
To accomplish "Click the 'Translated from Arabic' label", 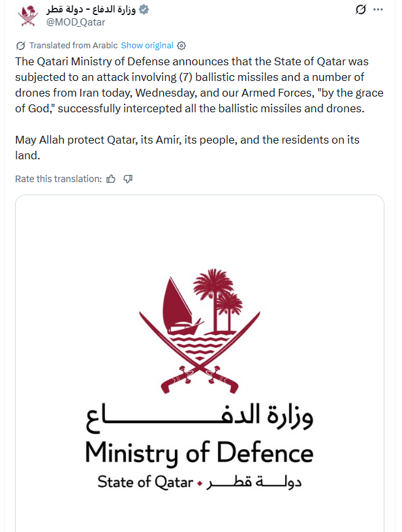I will click(73, 46).
